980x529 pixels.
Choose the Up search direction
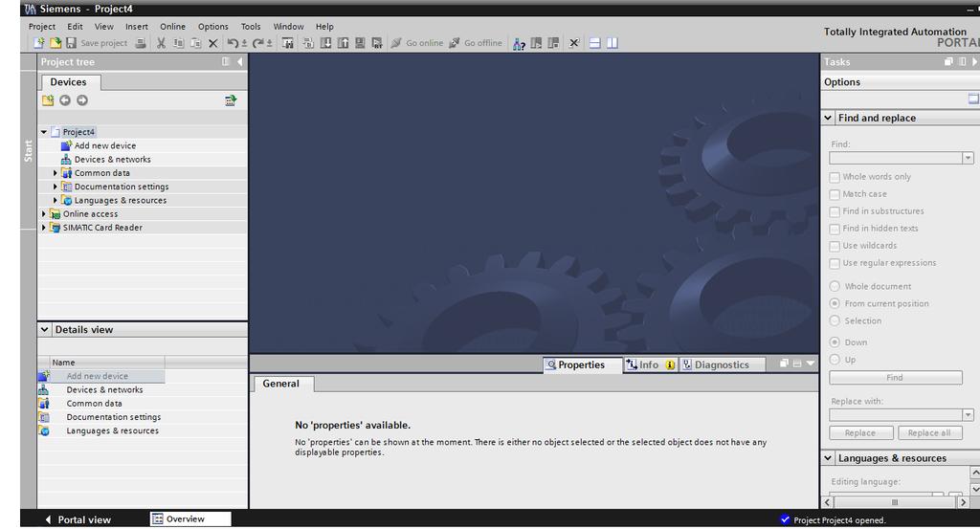[x=835, y=359]
